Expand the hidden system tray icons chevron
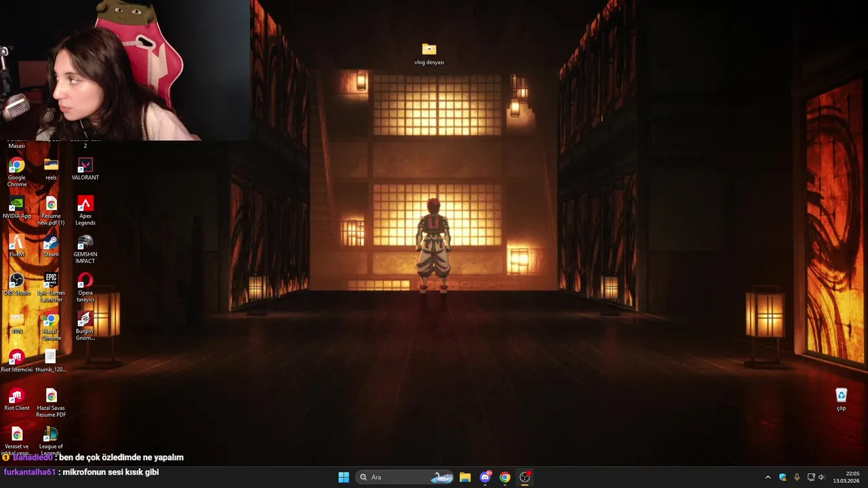 tap(768, 477)
